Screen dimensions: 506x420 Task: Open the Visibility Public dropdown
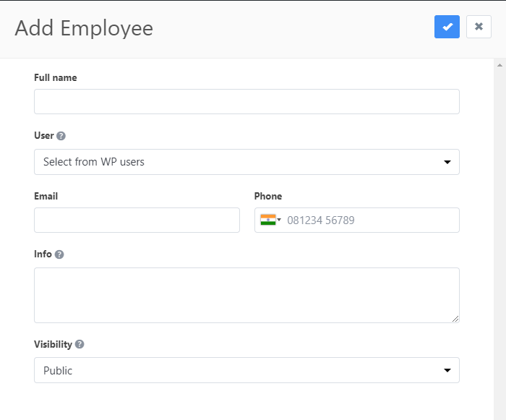246,370
